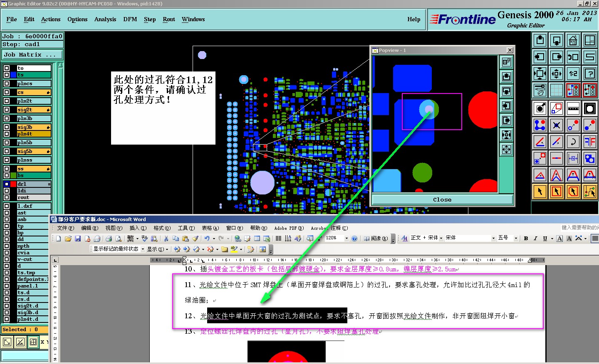Viewport: 599px width, 364px height.
Task: Open the 表格(A) menu in Word
Action: coord(210,228)
